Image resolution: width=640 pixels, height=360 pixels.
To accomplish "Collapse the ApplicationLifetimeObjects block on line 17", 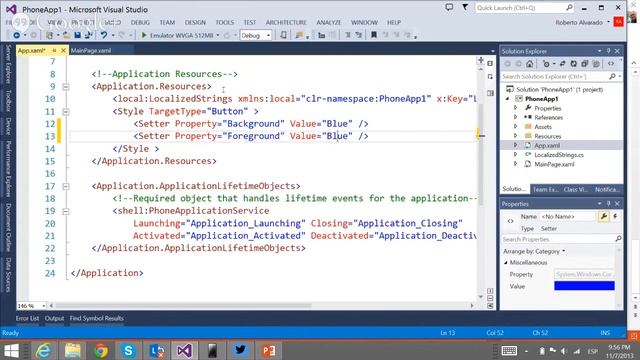I will pos(66,186).
